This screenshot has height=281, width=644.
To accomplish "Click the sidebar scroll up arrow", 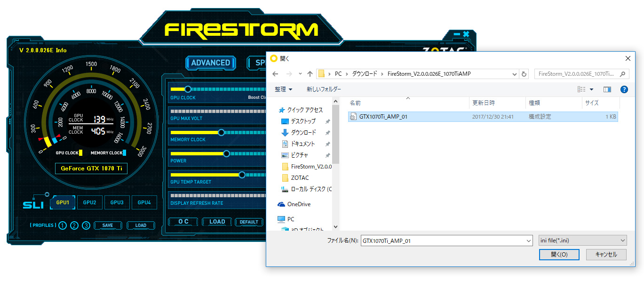I will click(335, 100).
